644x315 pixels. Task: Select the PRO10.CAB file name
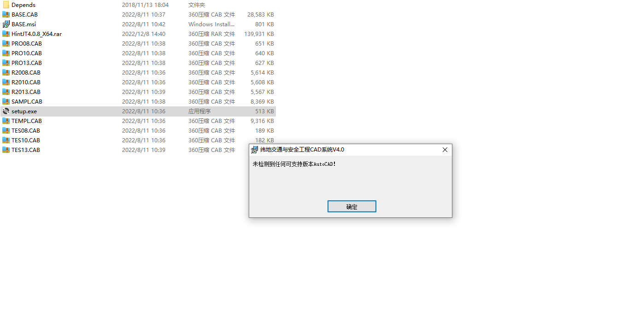pyautogui.click(x=27, y=53)
